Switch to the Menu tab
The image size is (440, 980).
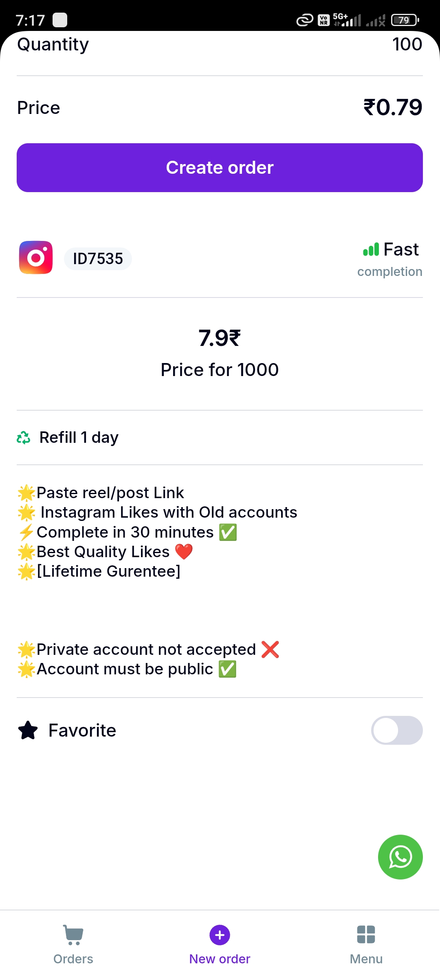(x=366, y=958)
